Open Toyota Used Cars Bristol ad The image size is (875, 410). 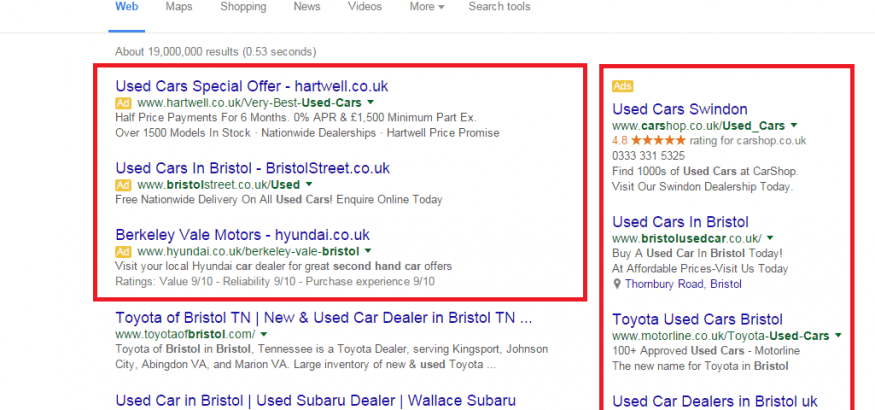tap(698, 319)
